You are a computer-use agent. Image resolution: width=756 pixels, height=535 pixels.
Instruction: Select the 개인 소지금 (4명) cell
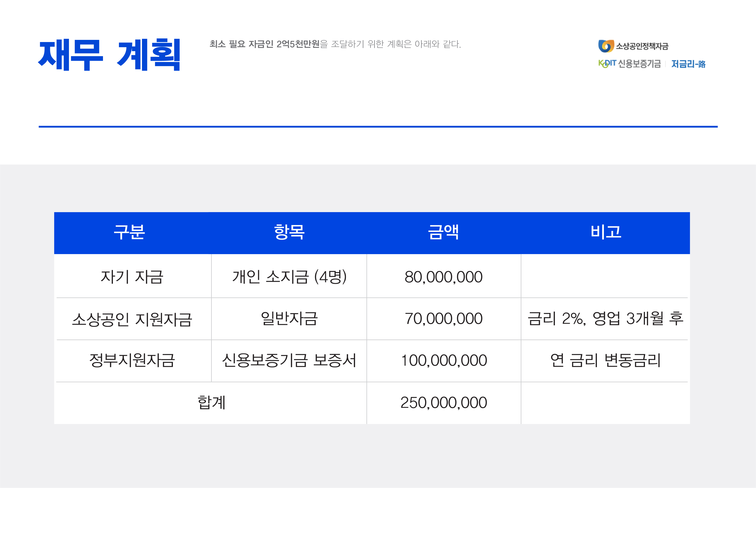point(289,277)
